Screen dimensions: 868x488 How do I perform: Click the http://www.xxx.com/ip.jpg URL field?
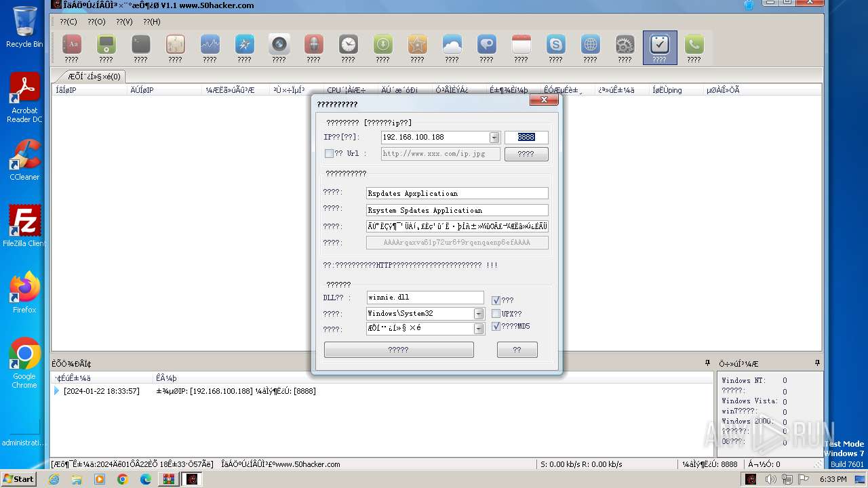point(440,154)
